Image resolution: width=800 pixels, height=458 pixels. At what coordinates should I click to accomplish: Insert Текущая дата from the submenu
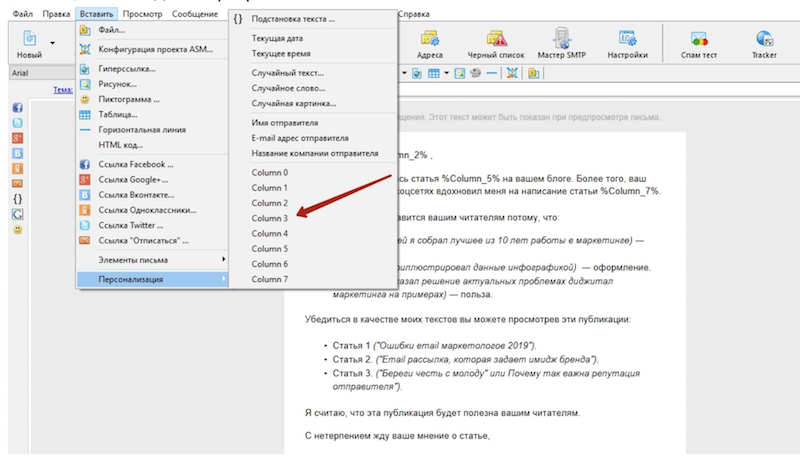coord(313,38)
